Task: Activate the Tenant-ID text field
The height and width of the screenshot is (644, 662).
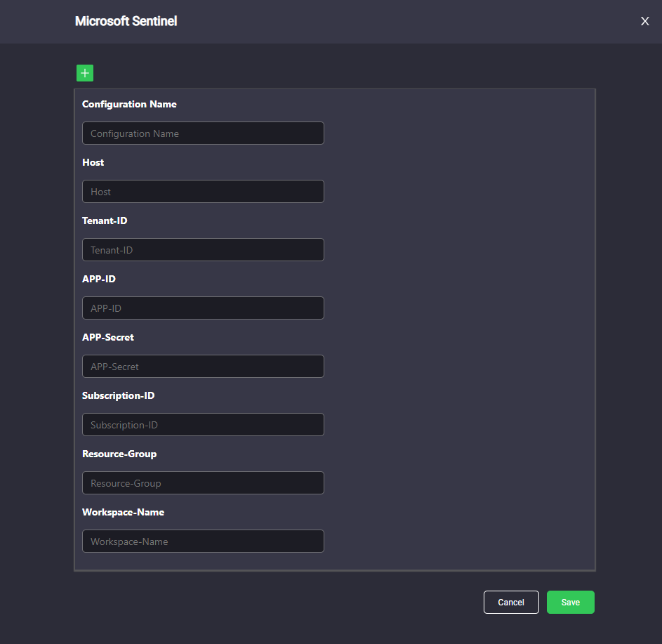Action: [x=203, y=250]
